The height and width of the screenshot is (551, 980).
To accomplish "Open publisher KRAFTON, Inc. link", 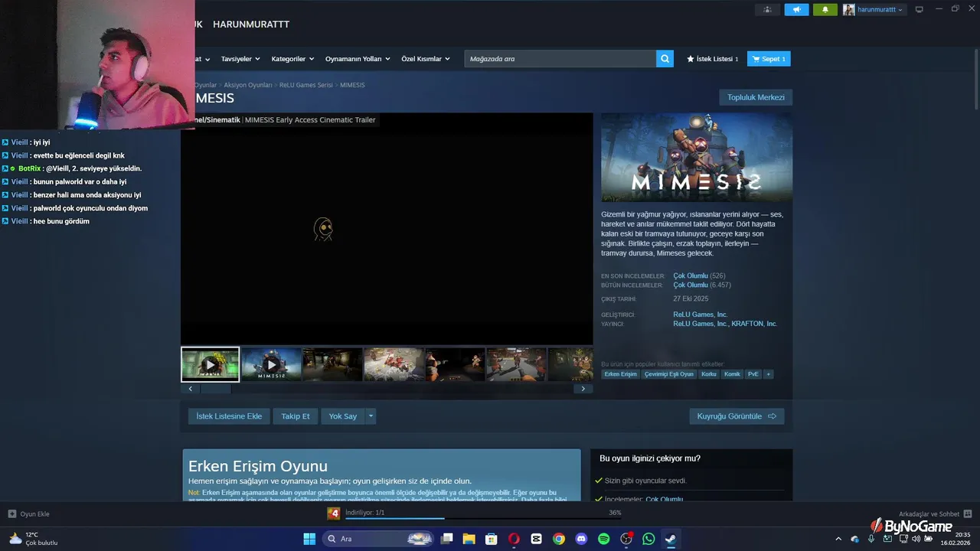I will click(x=754, y=324).
